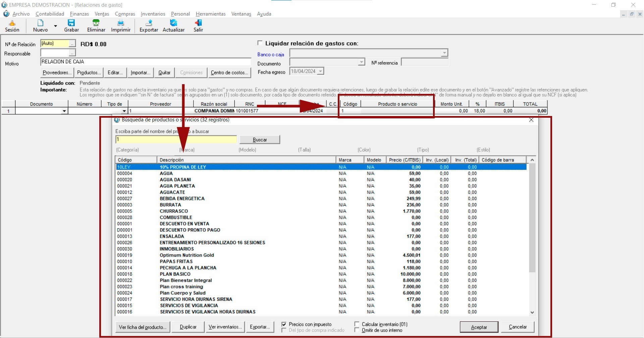The image size is (644, 338).
Task: Open dropdown arrow next to Nuevo
Action: tap(56, 26)
